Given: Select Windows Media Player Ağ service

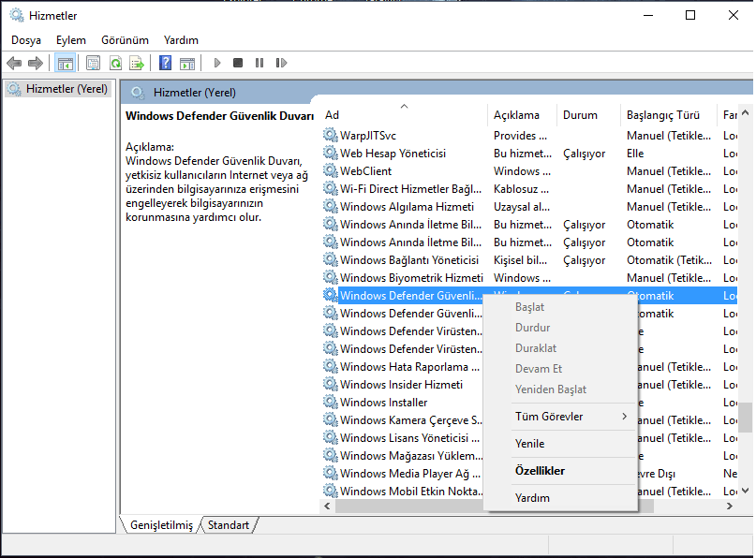Looking at the screenshot, I should tap(410, 474).
